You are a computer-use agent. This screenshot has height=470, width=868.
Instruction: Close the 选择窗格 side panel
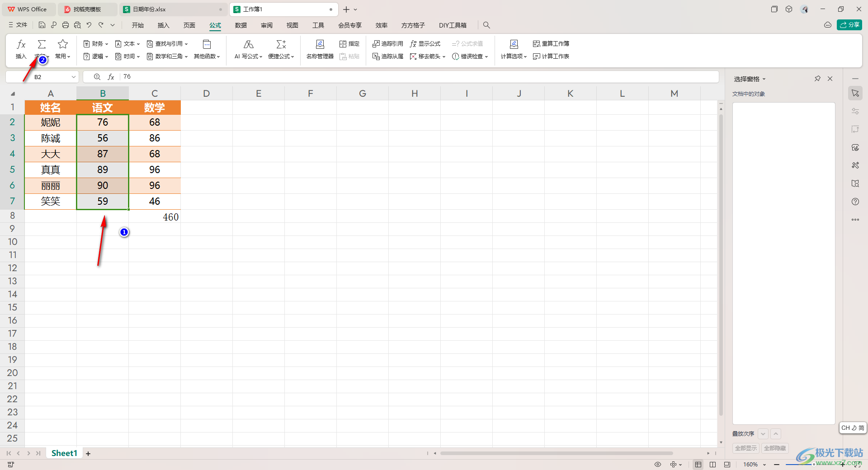[x=830, y=79]
